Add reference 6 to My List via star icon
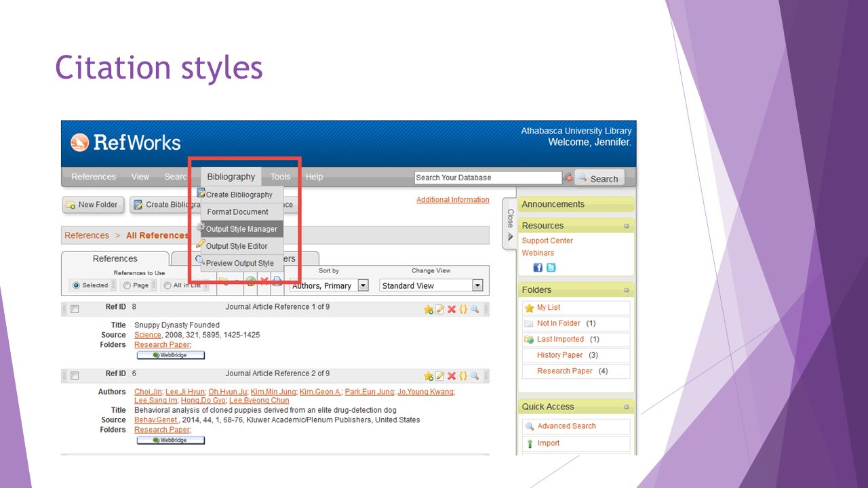The height and width of the screenshot is (488, 868). point(429,376)
